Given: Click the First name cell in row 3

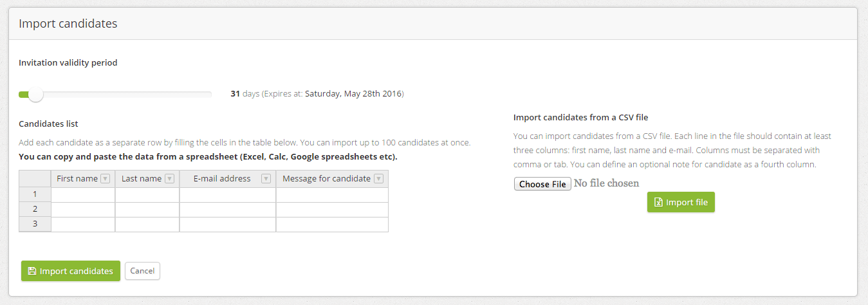Looking at the screenshot, I should (x=83, y=224).
